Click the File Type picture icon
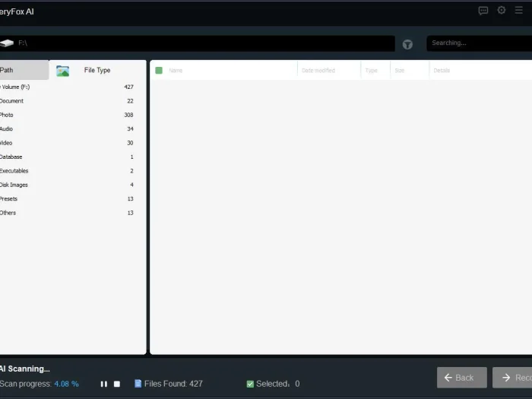 (62, 71)
